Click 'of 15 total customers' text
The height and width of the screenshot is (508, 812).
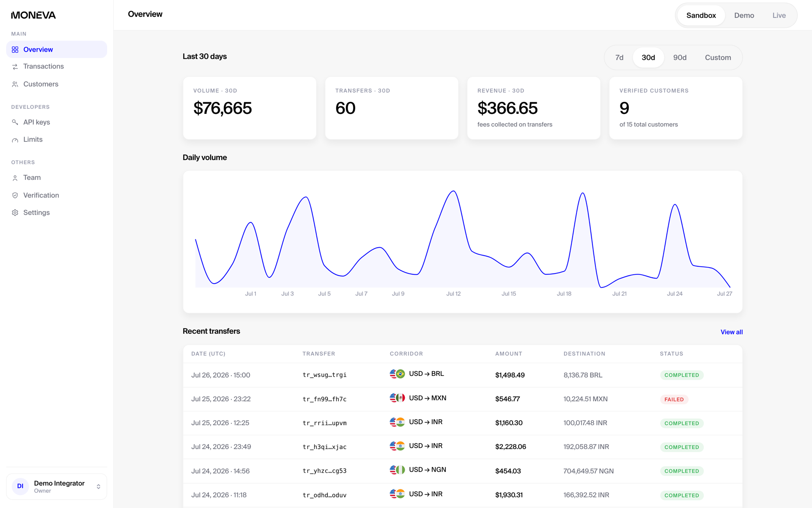[x=648, y=124]
